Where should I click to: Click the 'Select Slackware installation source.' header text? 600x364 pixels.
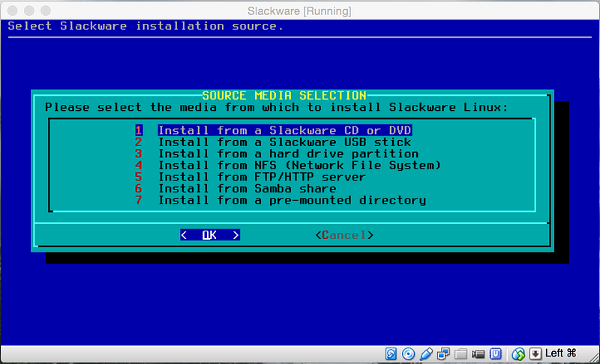(x=145, y=26)
